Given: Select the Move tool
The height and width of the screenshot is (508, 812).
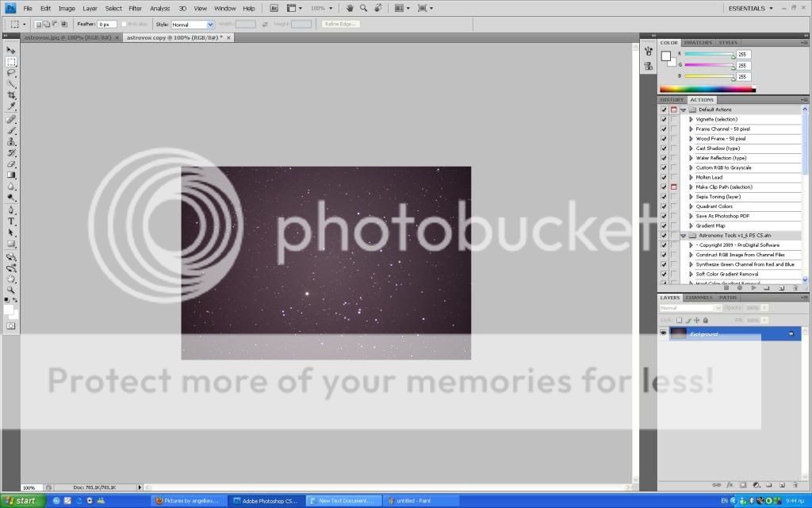Looking at the screenshot, I should click(11, 50).
